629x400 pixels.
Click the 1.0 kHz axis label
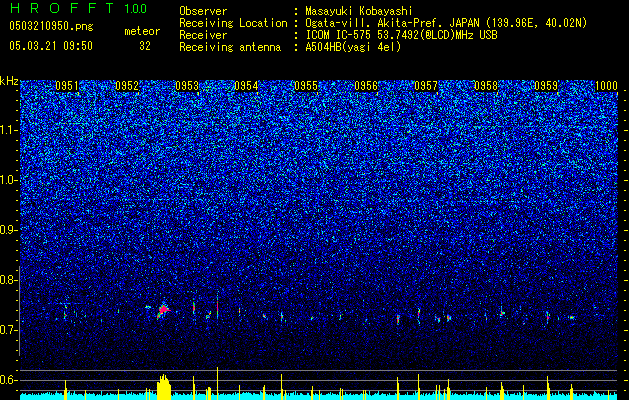click(8, 180)
